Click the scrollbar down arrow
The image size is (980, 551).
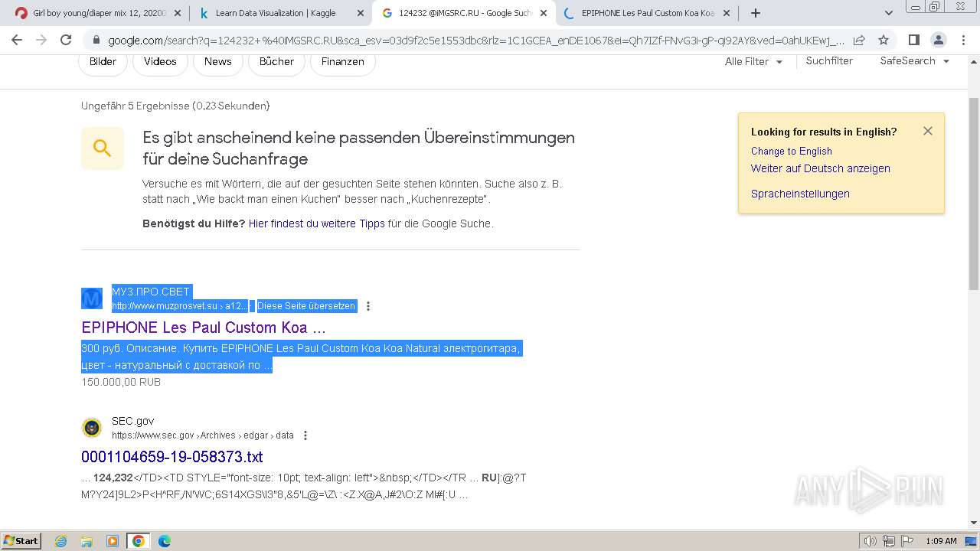[973, 523]
